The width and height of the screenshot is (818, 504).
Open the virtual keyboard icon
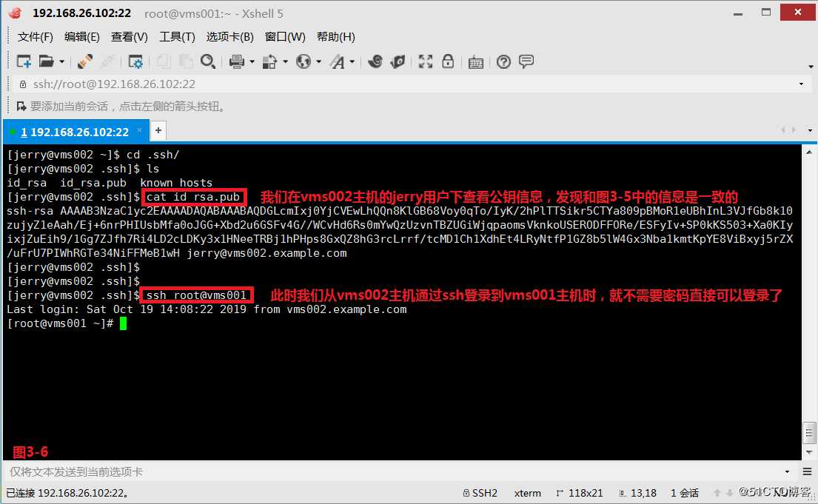(475, 61)
